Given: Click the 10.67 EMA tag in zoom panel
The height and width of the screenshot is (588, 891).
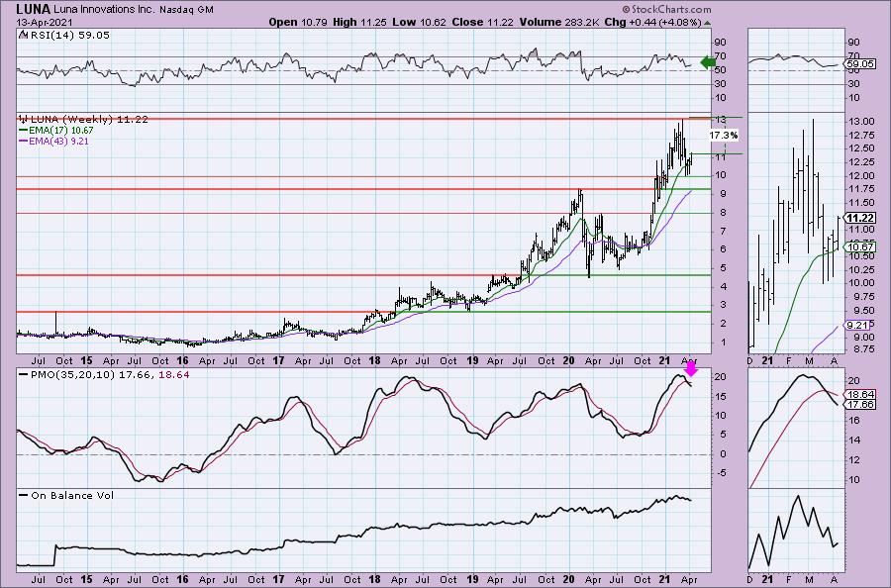Looking at the screenshot, I should click(x=860, y=246).
